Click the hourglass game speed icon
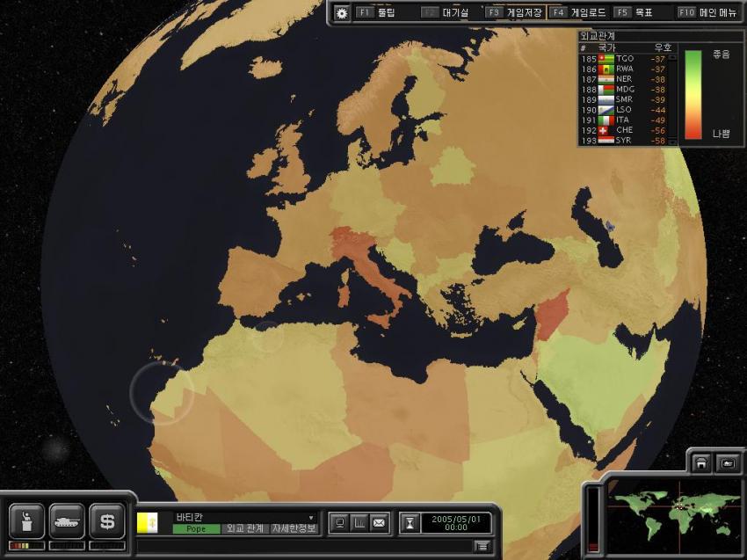The height and width of the screenshot is (560, 747). (x=409, y=523)
